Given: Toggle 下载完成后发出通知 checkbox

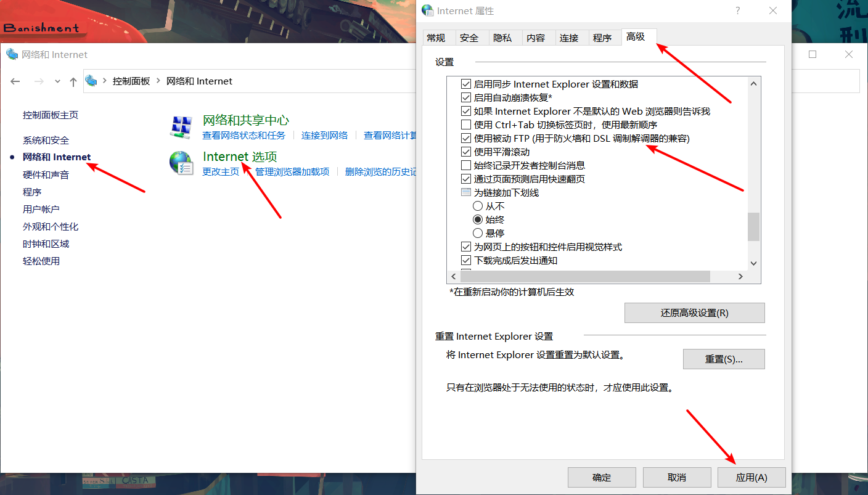Looking at the screenshot, I should [466, 260].
